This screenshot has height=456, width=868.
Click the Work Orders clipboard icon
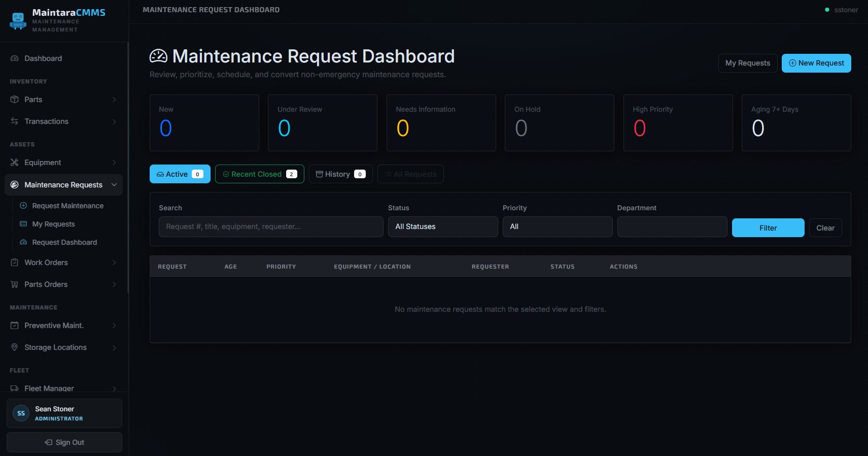point(15,263)
